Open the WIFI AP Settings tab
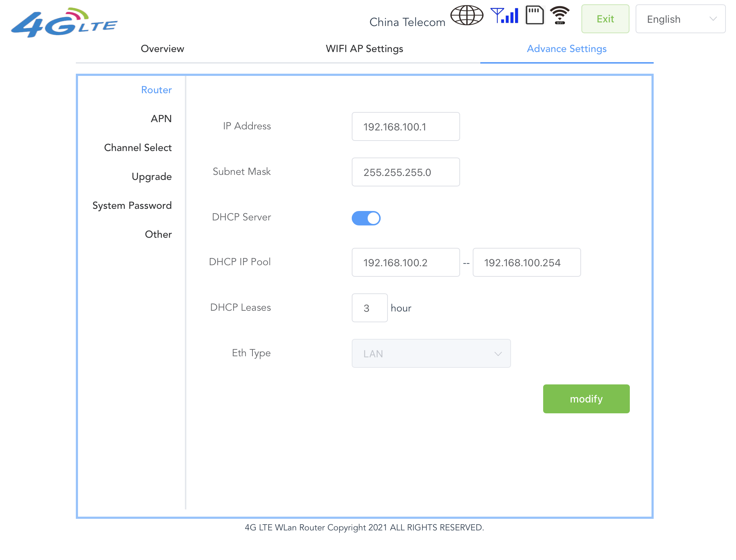The height and width of the screenshot is (560, 736). click(x=364, y=49)
